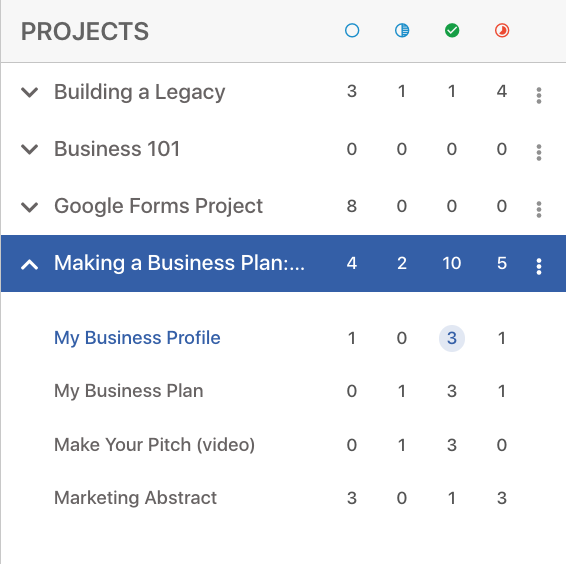The width and height of the screenshot is (566, 564).
Task: Open the My Business Profile assignment
Action: click(137, 338)
